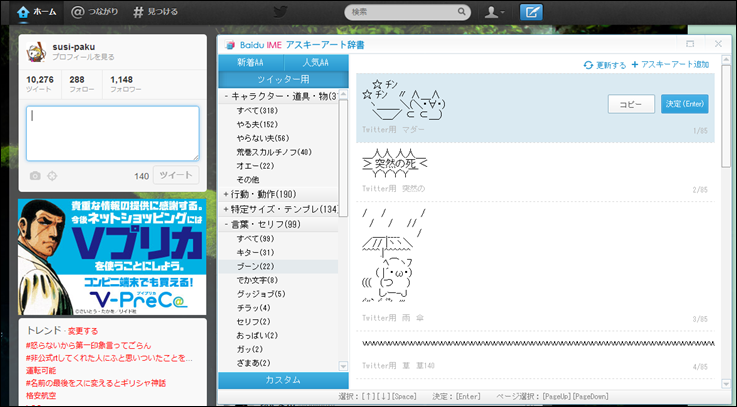
Task: Collapse the キャラクター・道具・物 category
Action: click(226, 96)
